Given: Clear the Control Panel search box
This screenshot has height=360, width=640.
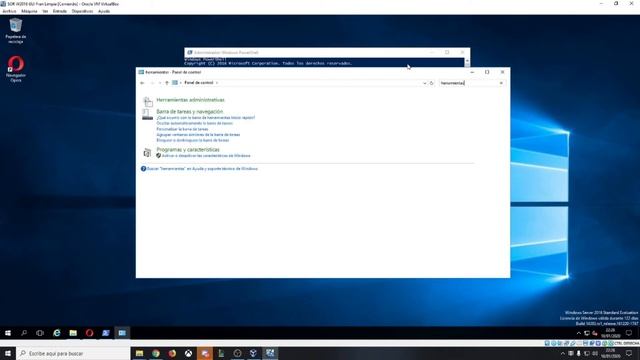Looking at the screenshot, I should (x=501, y=83).
